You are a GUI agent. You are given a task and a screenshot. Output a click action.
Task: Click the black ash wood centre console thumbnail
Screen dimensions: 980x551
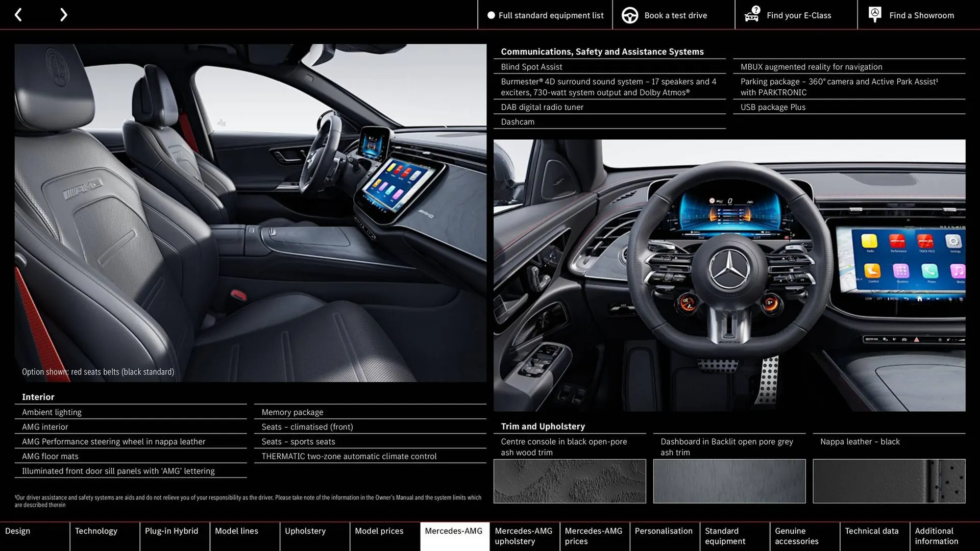pos(570,481)
